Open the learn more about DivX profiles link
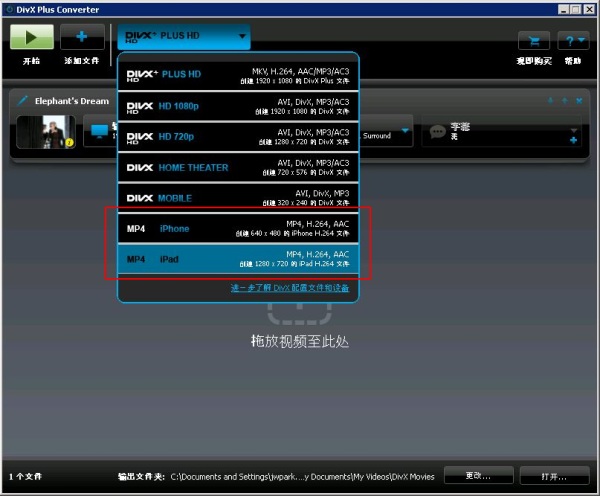600x496 pixels. click(x=290, y=288)
